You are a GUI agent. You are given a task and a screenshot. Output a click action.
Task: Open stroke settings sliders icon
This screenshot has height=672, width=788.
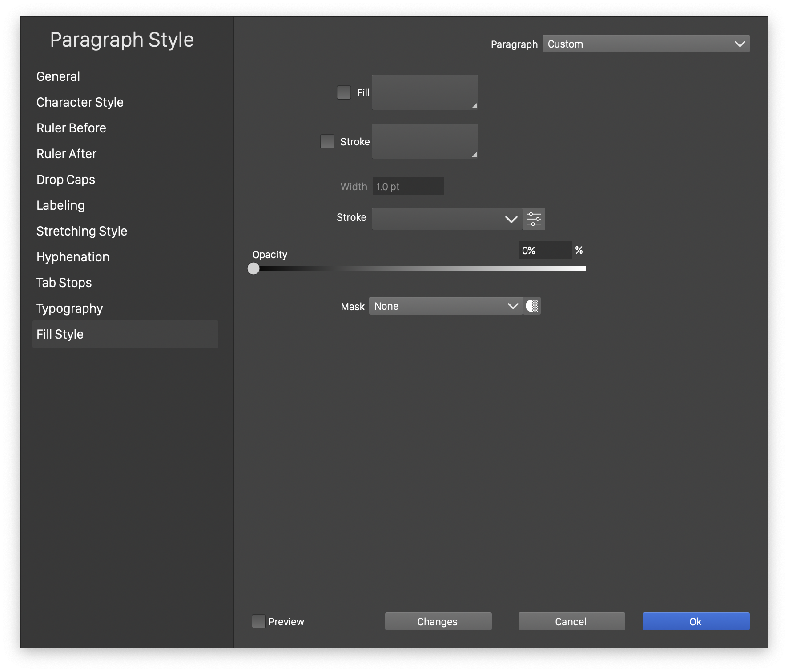pos(534,219)
